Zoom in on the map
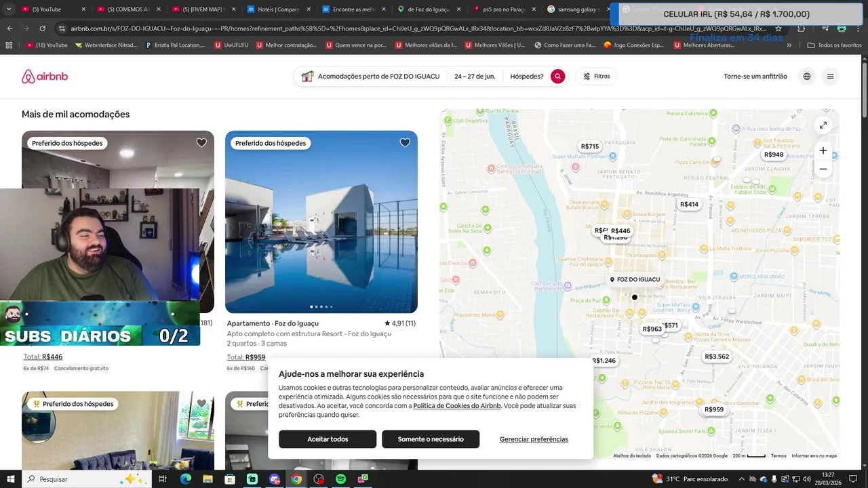Image resolution: width=868 pixels, height=488 pixels. pyautogui.click(x=823, y=150)
